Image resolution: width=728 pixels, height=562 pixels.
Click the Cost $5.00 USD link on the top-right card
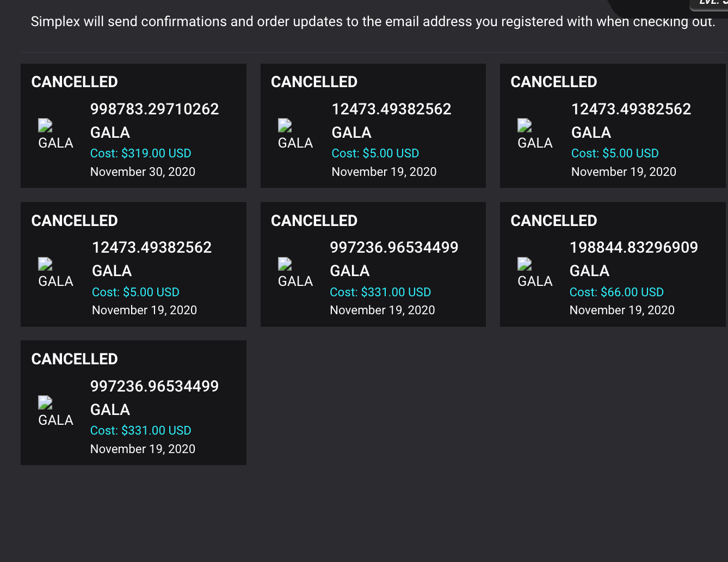point(615,153)
